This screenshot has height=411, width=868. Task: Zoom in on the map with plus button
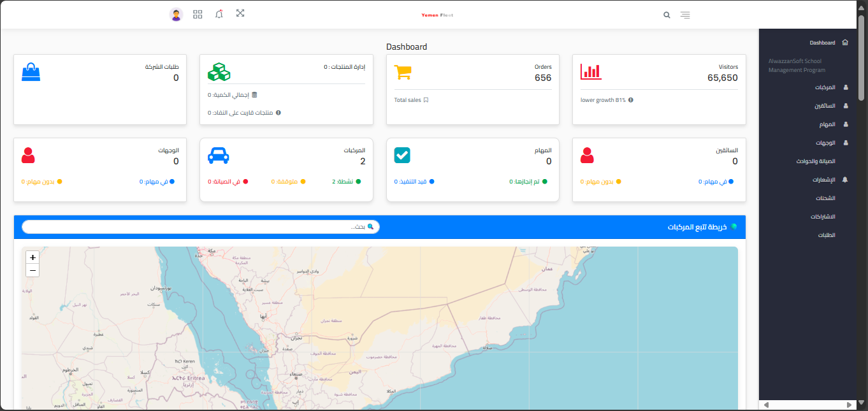pos(33,257)
